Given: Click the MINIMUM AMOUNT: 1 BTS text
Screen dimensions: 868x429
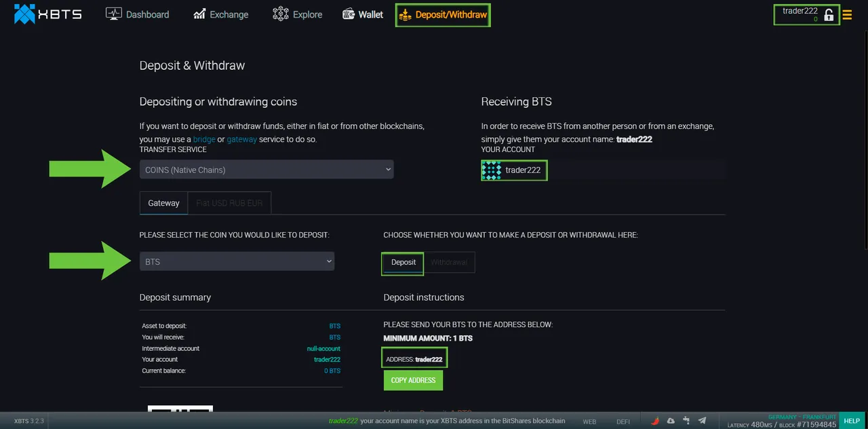Looking at the screenshot, I should (428, 338).
